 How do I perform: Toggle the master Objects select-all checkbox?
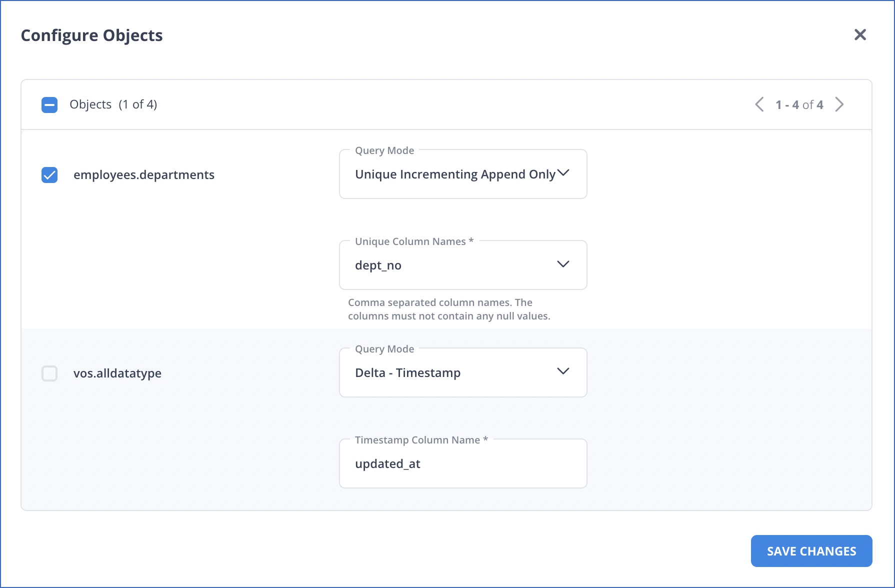point(49,105)
